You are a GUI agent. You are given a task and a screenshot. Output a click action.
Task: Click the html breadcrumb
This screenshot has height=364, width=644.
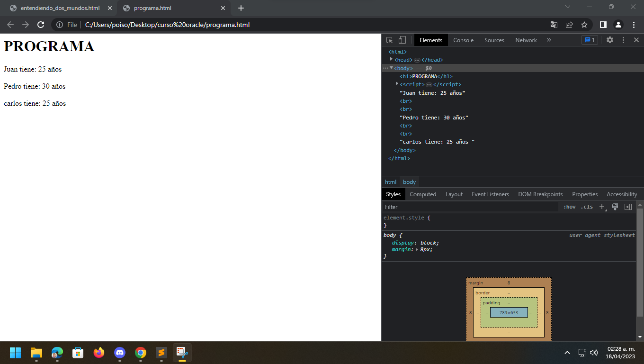coord(391,182)
